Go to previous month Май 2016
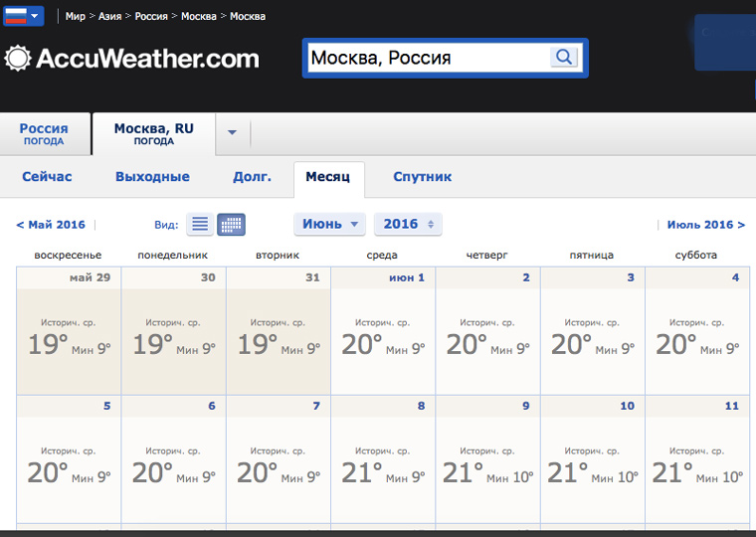 [51, 225]
